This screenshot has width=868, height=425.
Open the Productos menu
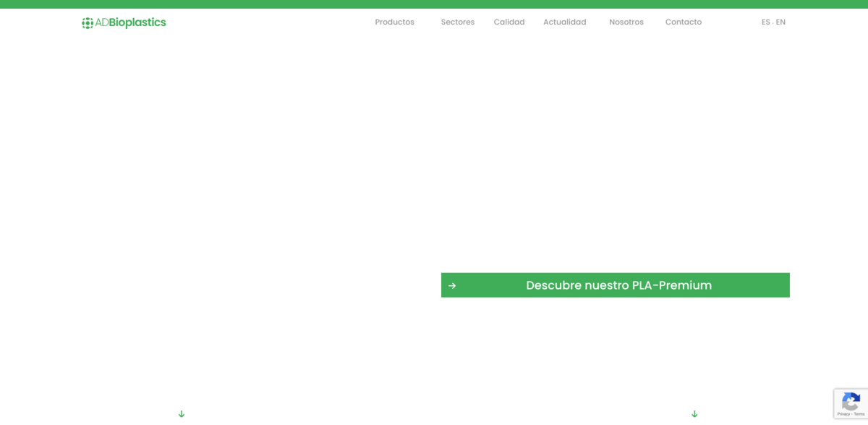pos(394,22)
